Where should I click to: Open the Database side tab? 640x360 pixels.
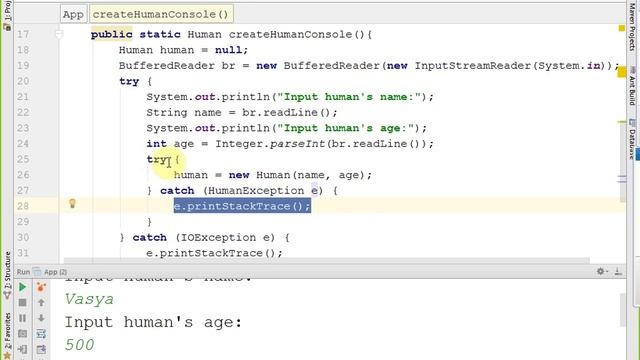[x=632, y=139]
